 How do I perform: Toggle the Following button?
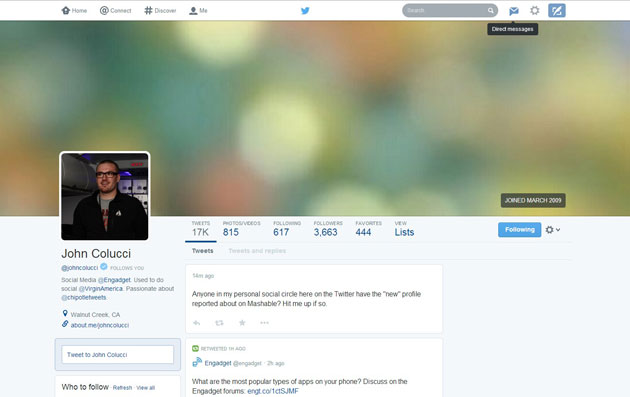point(520,229)
